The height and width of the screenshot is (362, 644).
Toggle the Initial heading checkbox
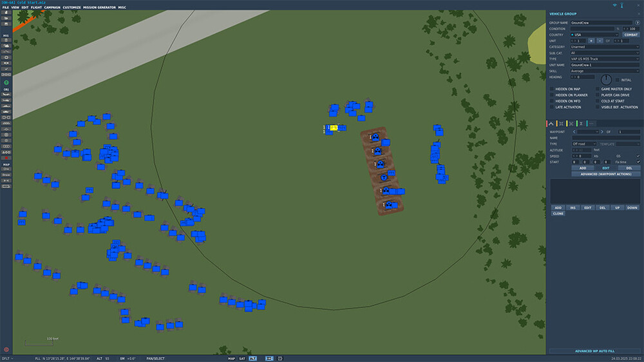coord(618,80)
